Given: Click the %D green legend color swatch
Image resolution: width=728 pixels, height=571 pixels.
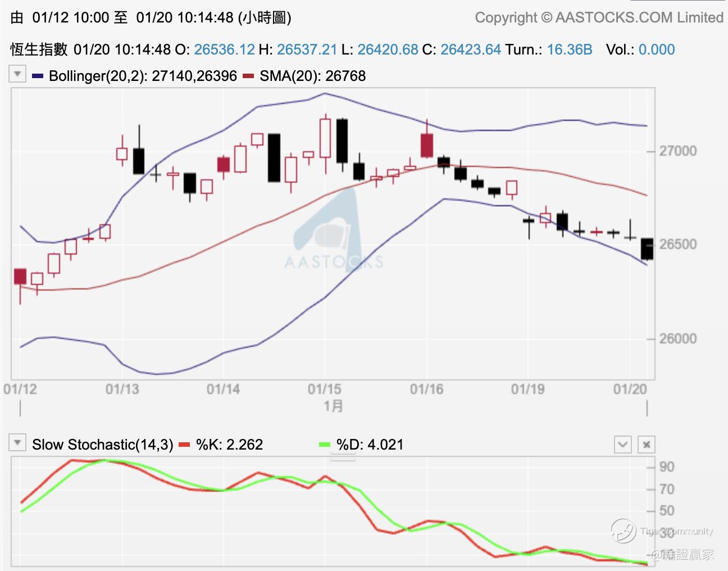Looking at the screenshot, I should pyautogui.click(x=325, y=445).
